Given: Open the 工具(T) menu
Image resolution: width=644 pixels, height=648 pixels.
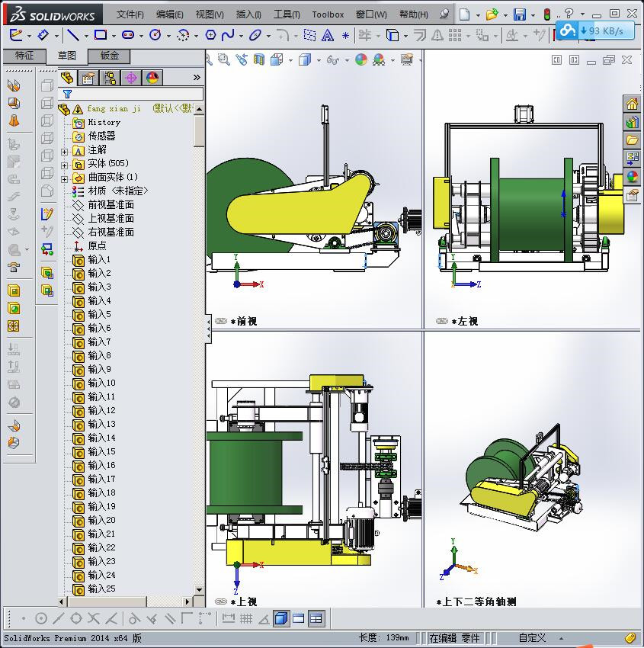Looking at the screenshot, I should click(287, 14).
